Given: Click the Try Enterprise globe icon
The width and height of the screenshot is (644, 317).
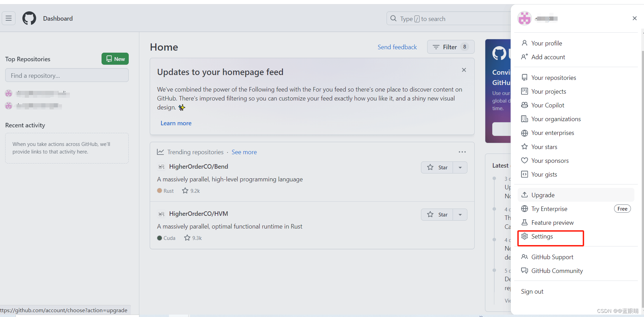Looking at the screenshot, I should (x=525, y=209).
